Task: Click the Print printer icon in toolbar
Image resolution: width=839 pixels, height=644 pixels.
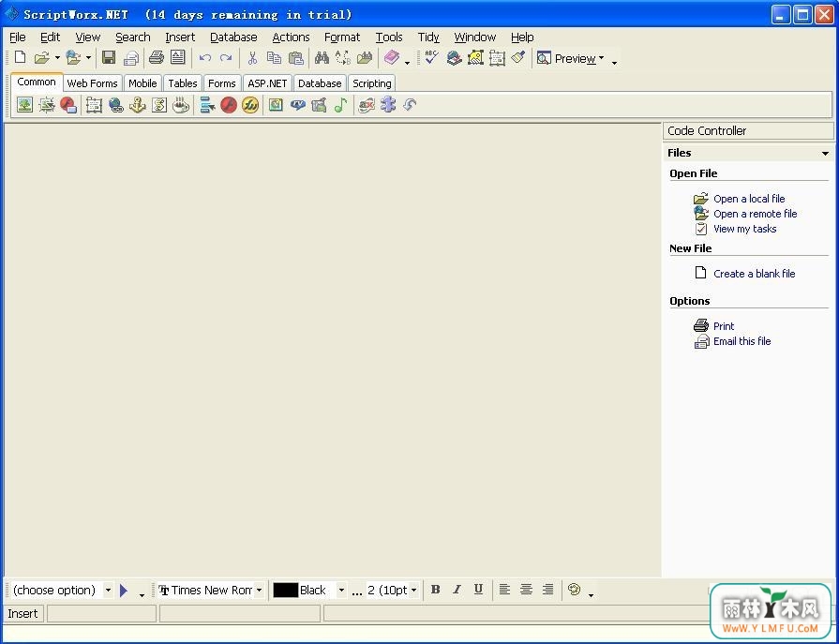Action: click(x=157, y=57)
